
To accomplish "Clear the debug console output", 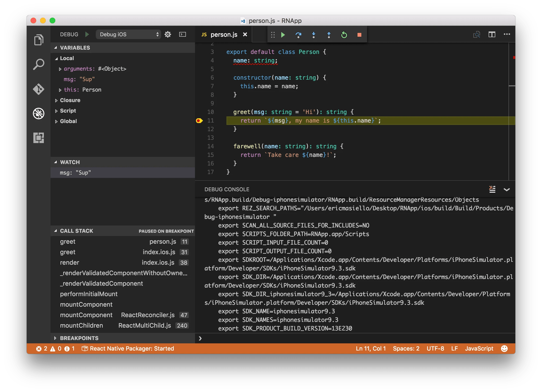I will pos(492,189).
